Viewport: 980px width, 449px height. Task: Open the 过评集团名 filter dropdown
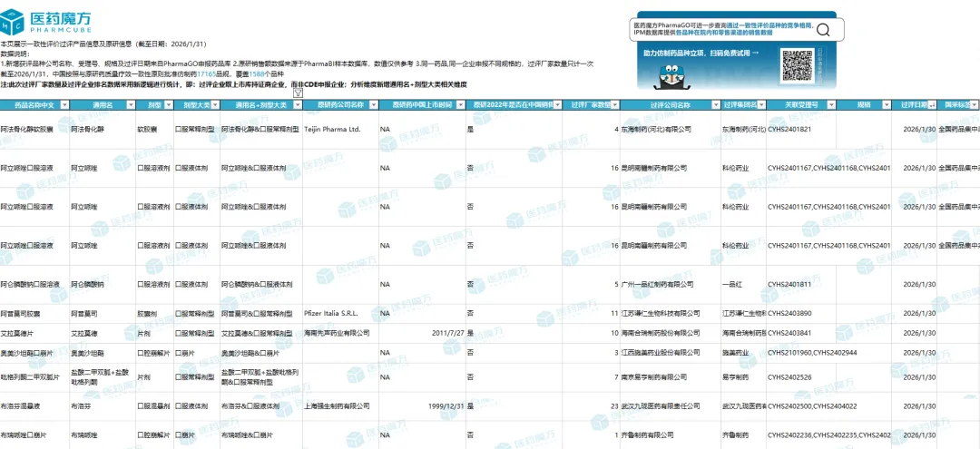(x=760, y=105)
